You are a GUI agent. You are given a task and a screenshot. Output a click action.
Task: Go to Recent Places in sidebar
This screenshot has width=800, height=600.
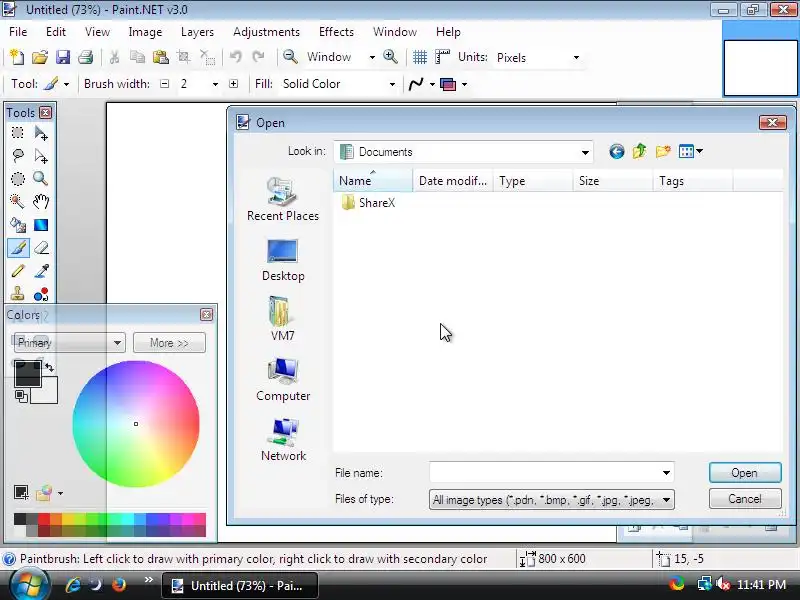pos(283,199)
